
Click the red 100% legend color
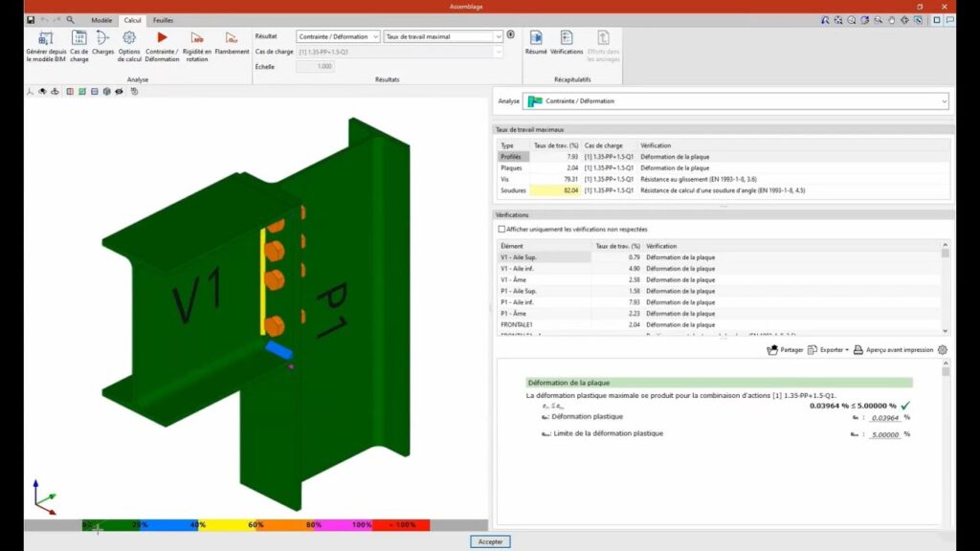pyautogui.click(x=401, y=525)
